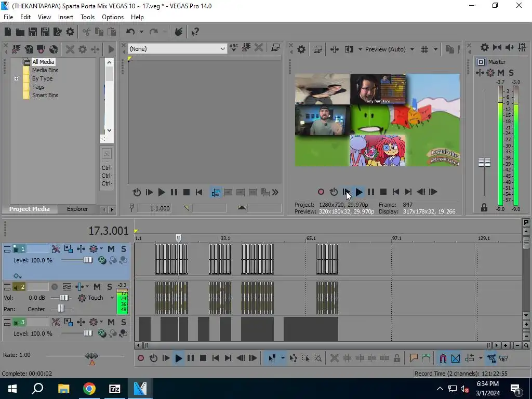532x399 pixels.
Task: Expand the By Type media bin
Action: [16, 79]
